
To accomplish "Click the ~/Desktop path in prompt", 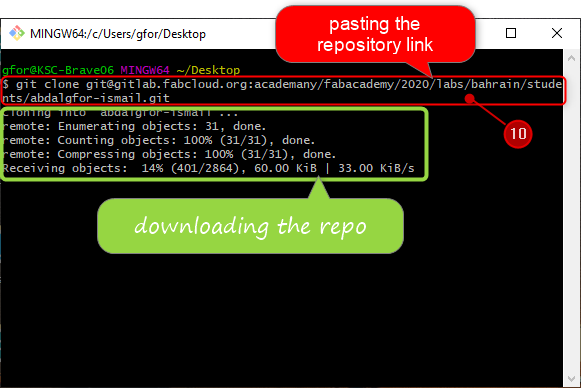I will coord(208,70).
